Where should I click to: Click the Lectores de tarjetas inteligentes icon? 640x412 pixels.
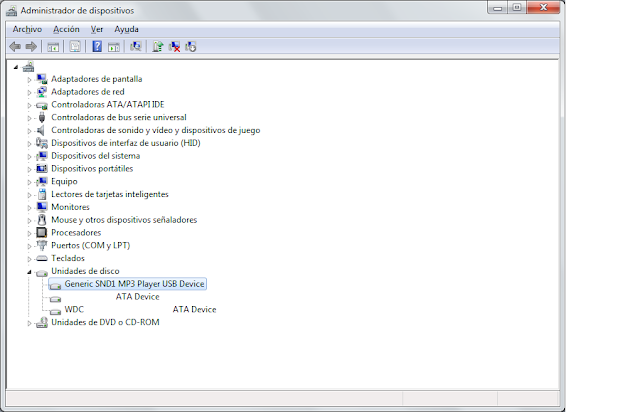click(x=42, y=194)
